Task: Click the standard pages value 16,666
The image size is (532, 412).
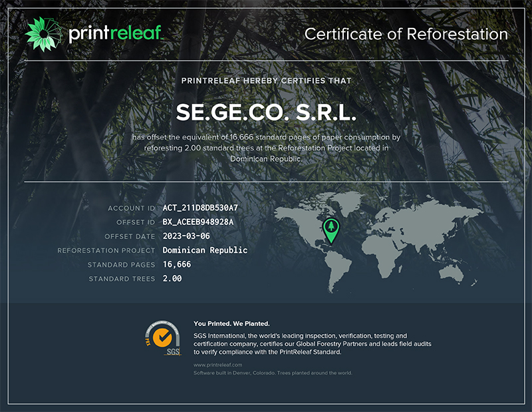Action: point(177,265)
